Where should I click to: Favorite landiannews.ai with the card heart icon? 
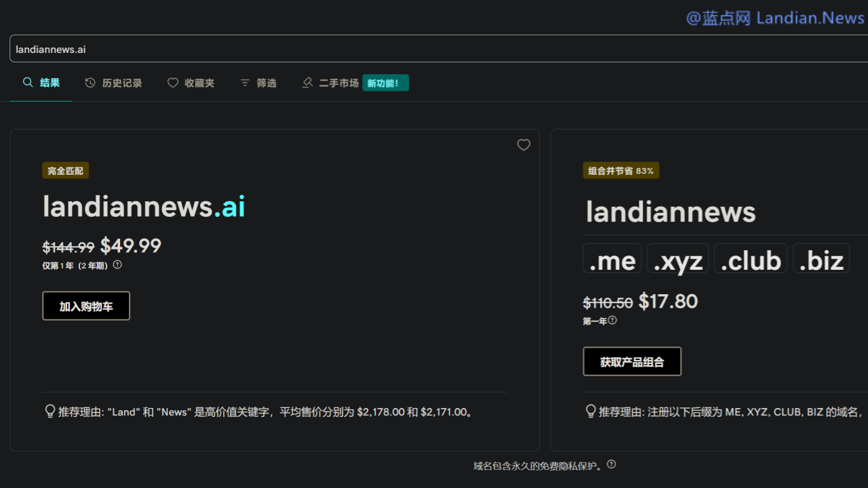click(x=524, y=145)
